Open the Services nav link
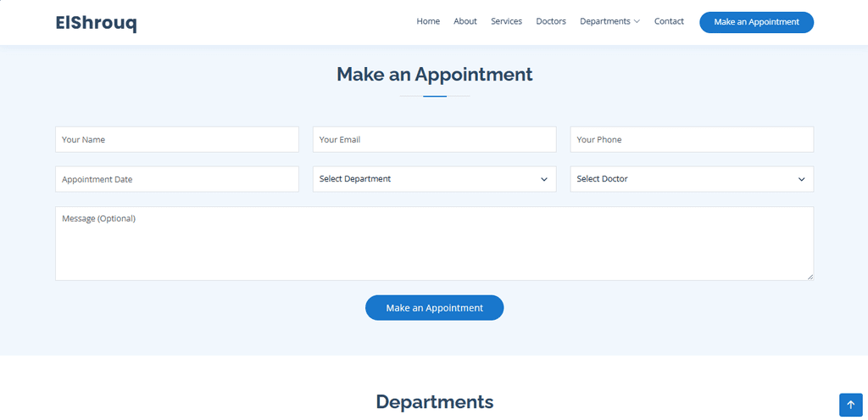The height and width of the screenshot is (420, 868). click(506, 21)
